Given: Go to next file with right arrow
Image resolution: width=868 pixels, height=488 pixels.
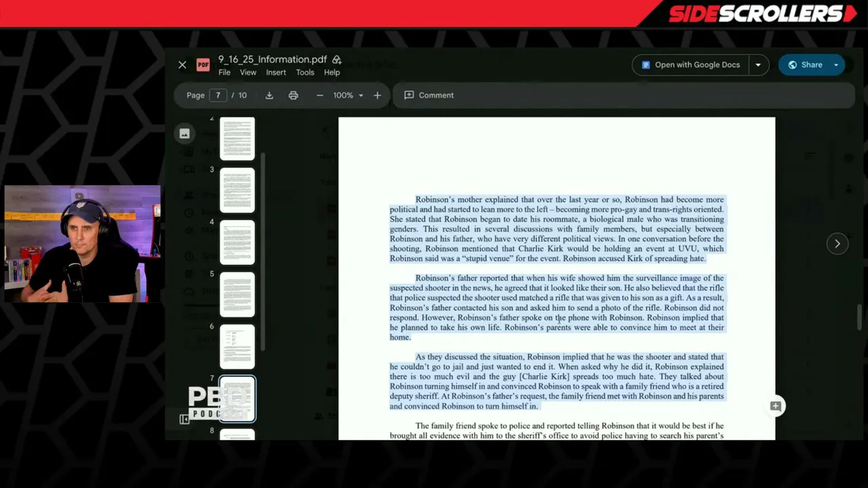Looking at the screenshot, I should 837,244.
